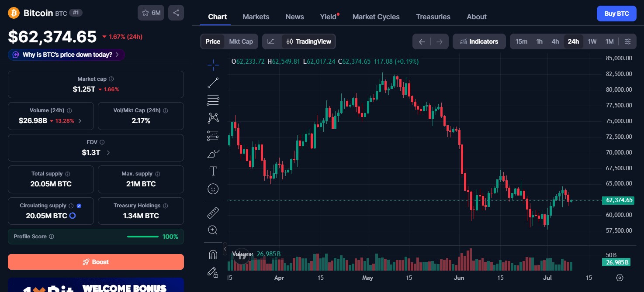Click the Volume 26.985B legend label

(256, 254)
